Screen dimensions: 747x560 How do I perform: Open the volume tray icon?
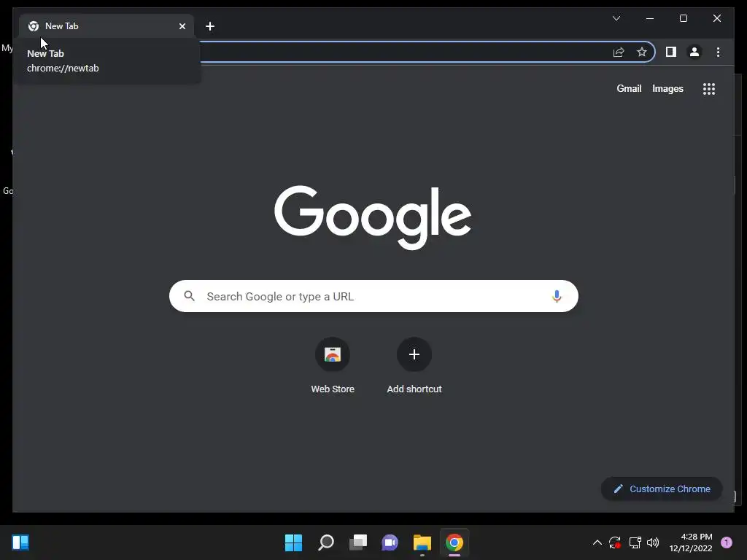click(x=653, y=542)
